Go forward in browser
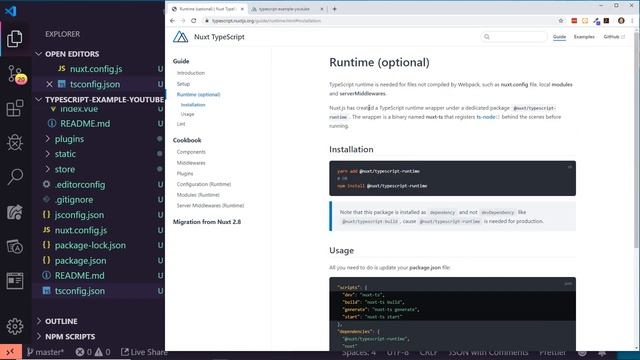Viewport: 640px width, 360px height. coord(183,20)
